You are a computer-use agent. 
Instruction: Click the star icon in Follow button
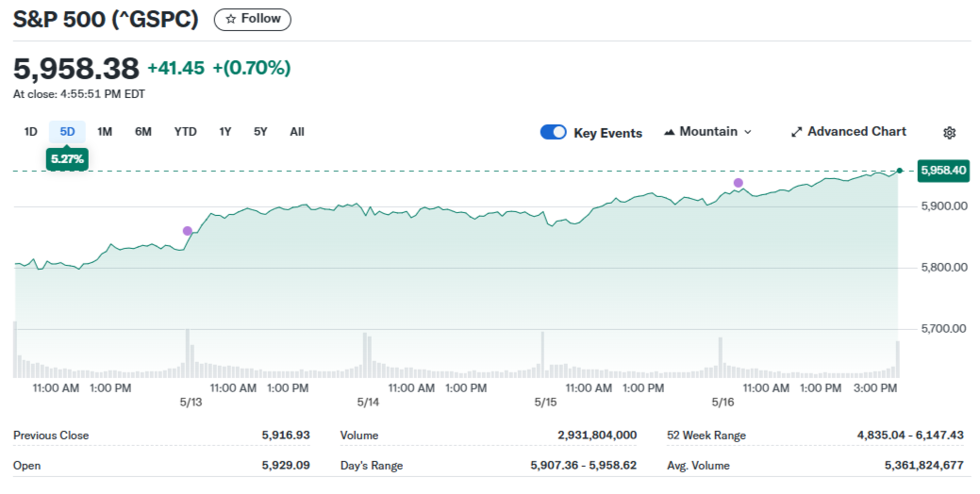pyautogui.click(x=231, y=20)
